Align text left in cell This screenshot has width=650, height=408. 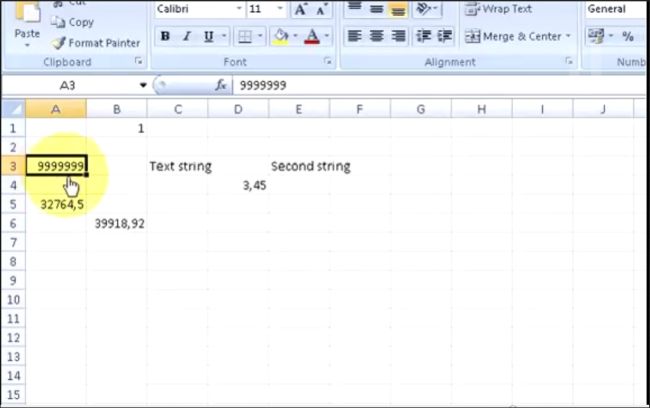[x=354, y=36]
